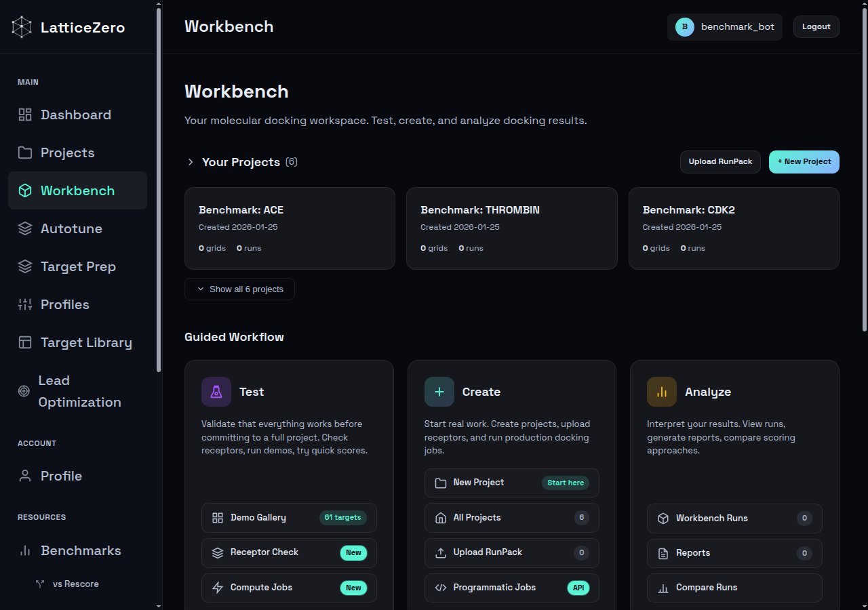868x610 pixels.
Task: Click the sidebar scroll down arrow
Action: (x=159, y=605)
